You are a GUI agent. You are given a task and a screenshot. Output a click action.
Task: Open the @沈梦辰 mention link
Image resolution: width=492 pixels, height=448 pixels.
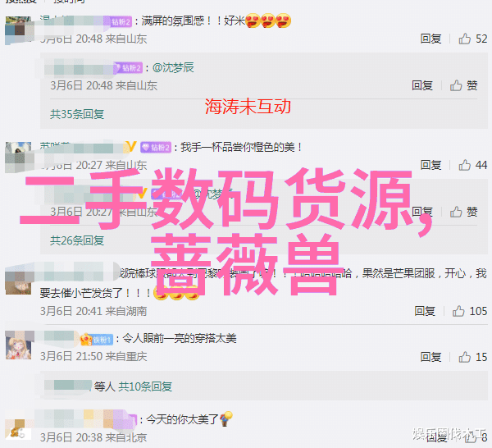pos(174,68)
